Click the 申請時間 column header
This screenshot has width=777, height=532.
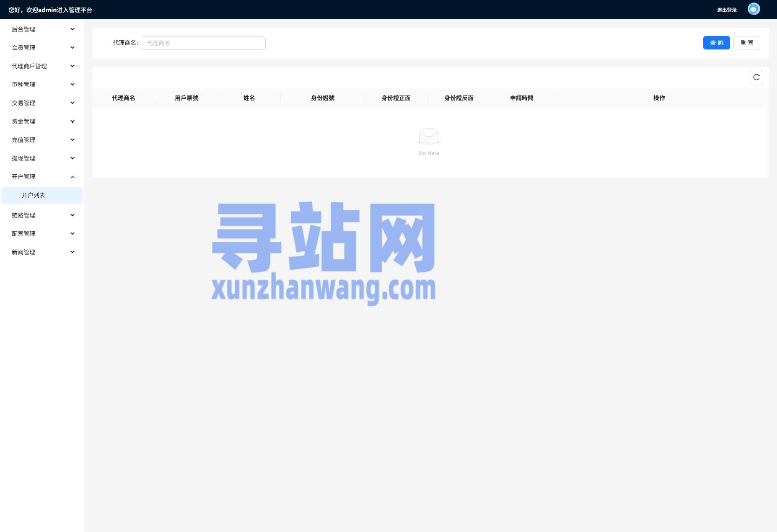point(522,98)
